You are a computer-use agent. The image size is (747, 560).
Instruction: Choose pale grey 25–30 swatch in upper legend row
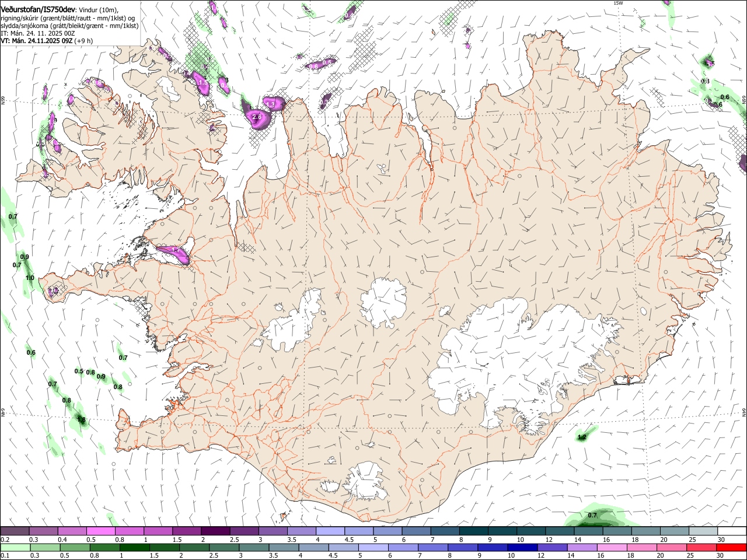[703, 531]
